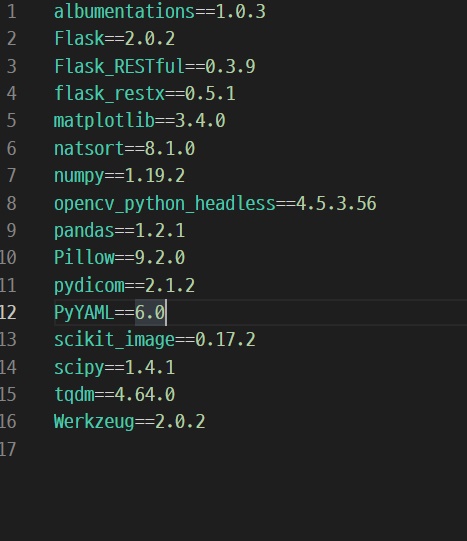Click line number 17 in gutter
The width and height of the screenshot is (467, 541).
pyautogui.click(x=8, y=450)
